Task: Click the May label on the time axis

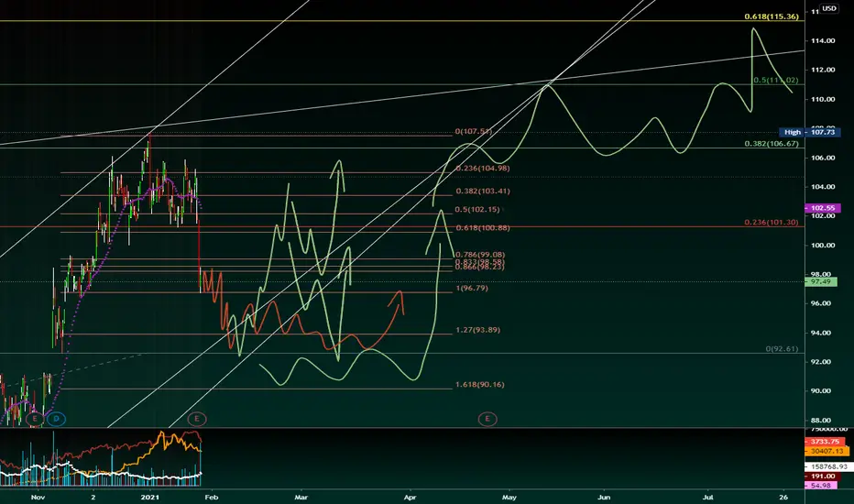Action: click(509, 497)
